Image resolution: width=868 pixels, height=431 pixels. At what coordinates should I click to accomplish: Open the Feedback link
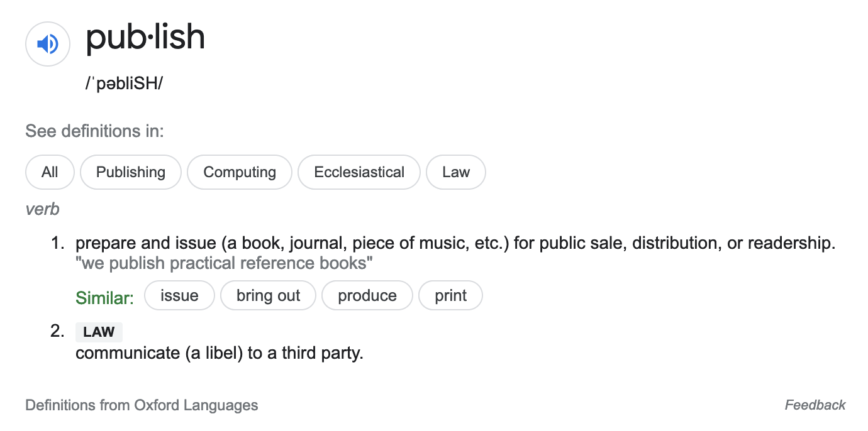pos(815,405)
